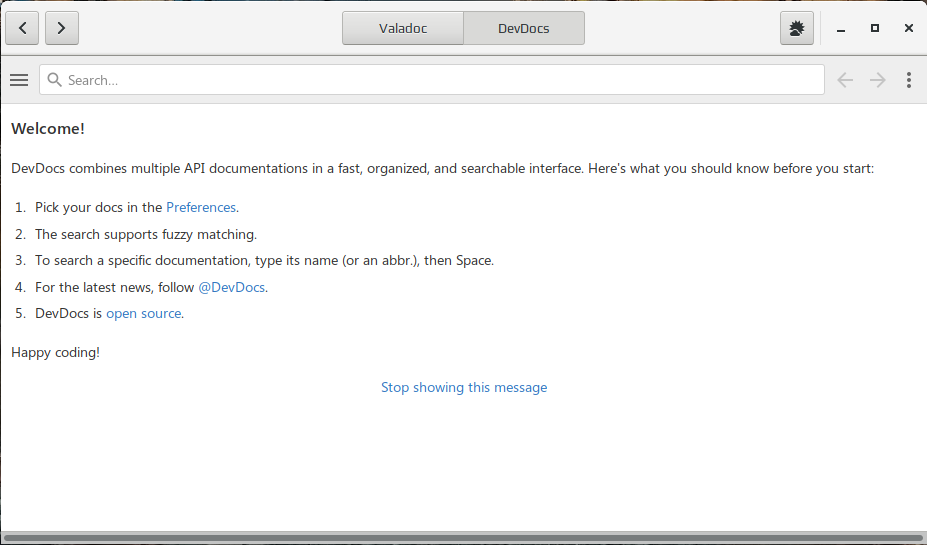The height and width of the screenshot is (545, 927).
Task: Click the dark theme toggle icon in header
Action: click(x=796, y=28)
